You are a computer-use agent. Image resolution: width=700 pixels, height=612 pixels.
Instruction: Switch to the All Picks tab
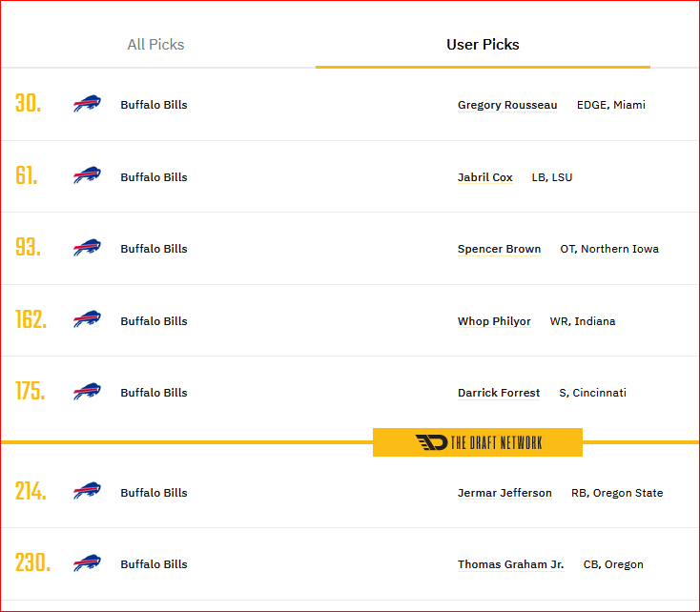click(155, 45)
